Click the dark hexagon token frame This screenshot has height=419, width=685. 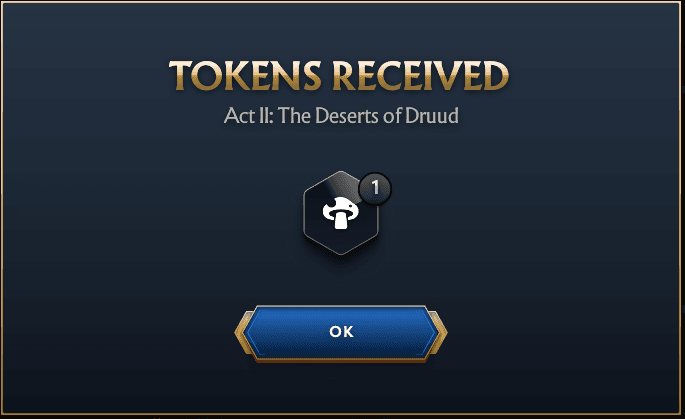(341, 213)
